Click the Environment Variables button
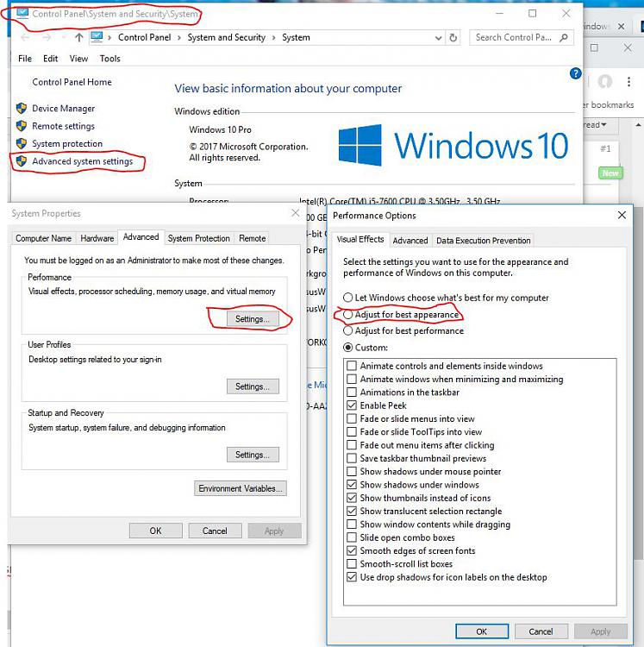Screen dimensions: 644x647 click(241, 488)
